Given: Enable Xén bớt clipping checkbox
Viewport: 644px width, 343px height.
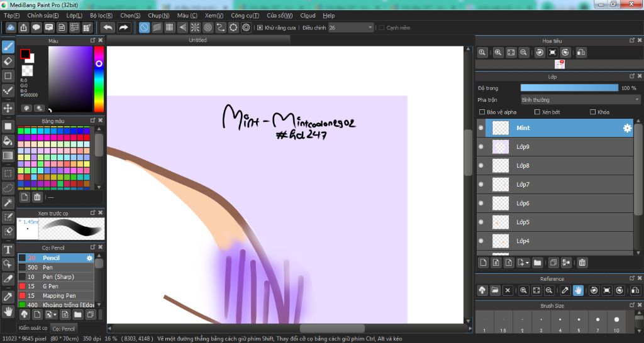Looking at the screenshot, I should pyautogui.click(x=537, y=112).
